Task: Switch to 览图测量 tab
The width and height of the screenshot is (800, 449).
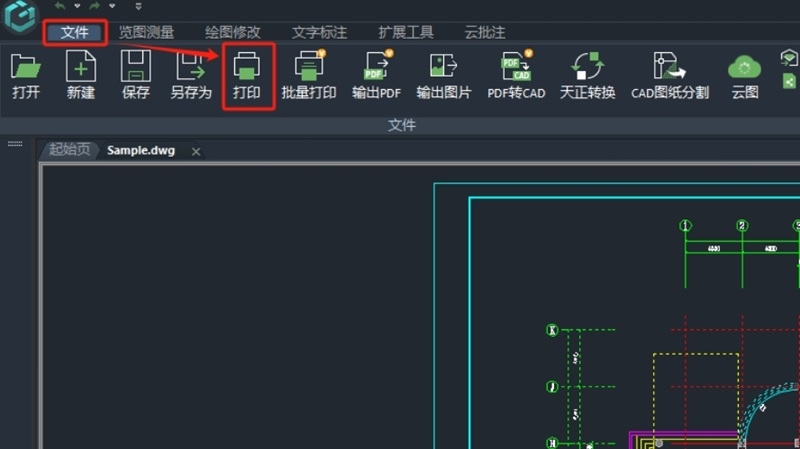Action: [x=146, y=33]
